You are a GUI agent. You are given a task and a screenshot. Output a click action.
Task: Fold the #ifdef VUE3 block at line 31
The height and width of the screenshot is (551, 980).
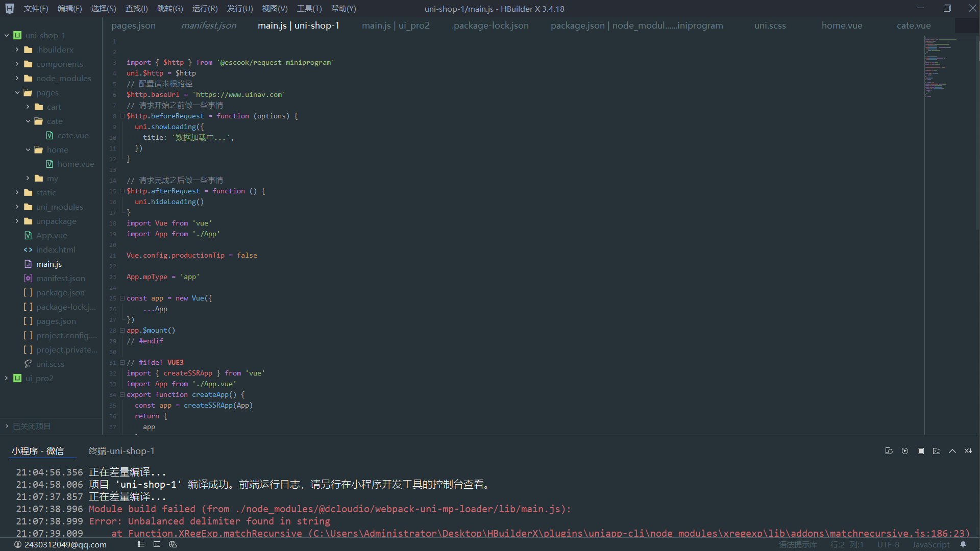[x=122, y=363]
